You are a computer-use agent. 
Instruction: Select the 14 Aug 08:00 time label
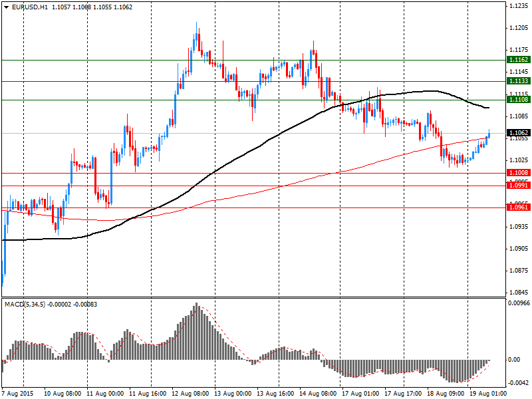[318, 394]
